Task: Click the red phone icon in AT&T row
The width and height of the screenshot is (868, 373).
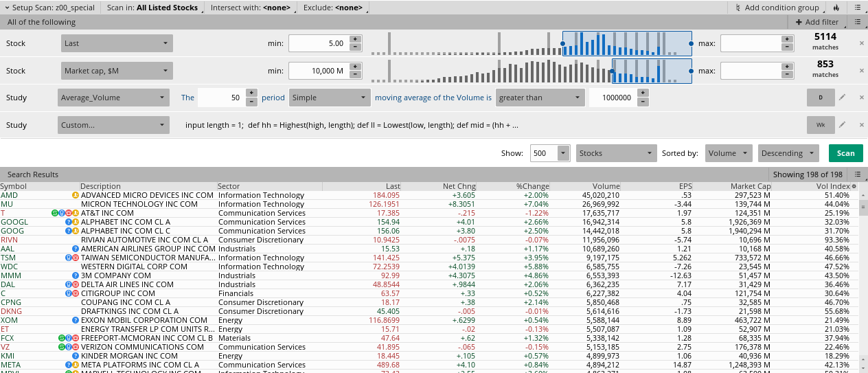Action: (x=69, y=213)
